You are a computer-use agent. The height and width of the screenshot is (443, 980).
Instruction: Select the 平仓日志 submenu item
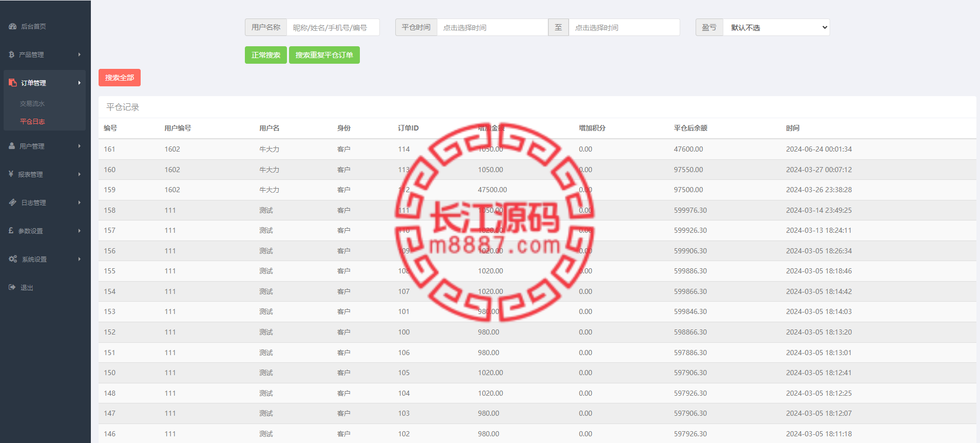(32, 122)
